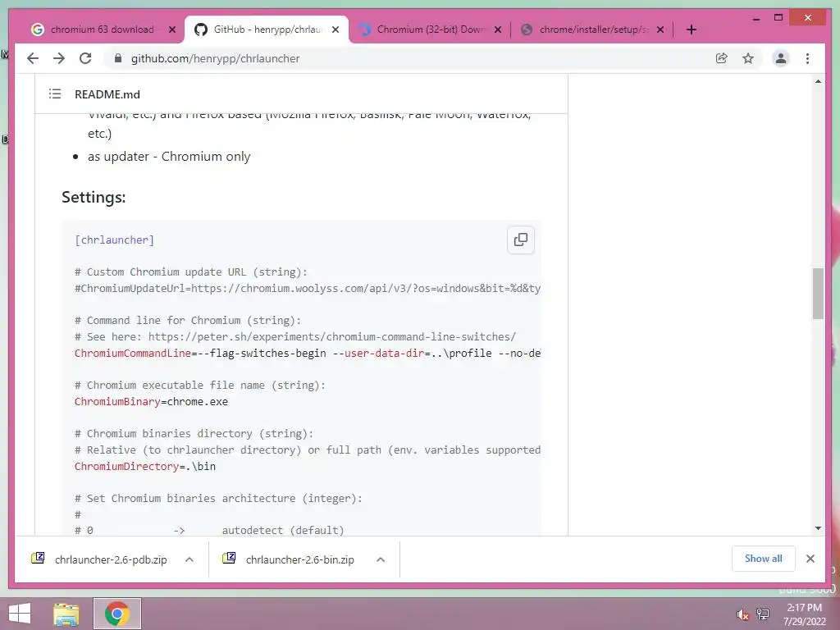This screenshot has width=840, height=630.
Task: Expand options for chrlauncher-2.6-bin.zip
Action: click(x=381, y=559)
